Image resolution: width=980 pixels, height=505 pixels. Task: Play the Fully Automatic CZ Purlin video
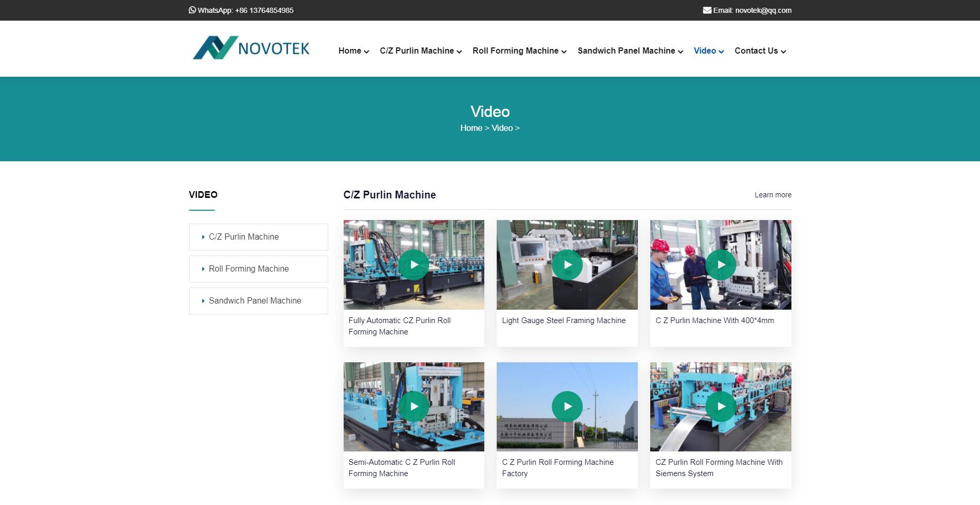[414, 265]
